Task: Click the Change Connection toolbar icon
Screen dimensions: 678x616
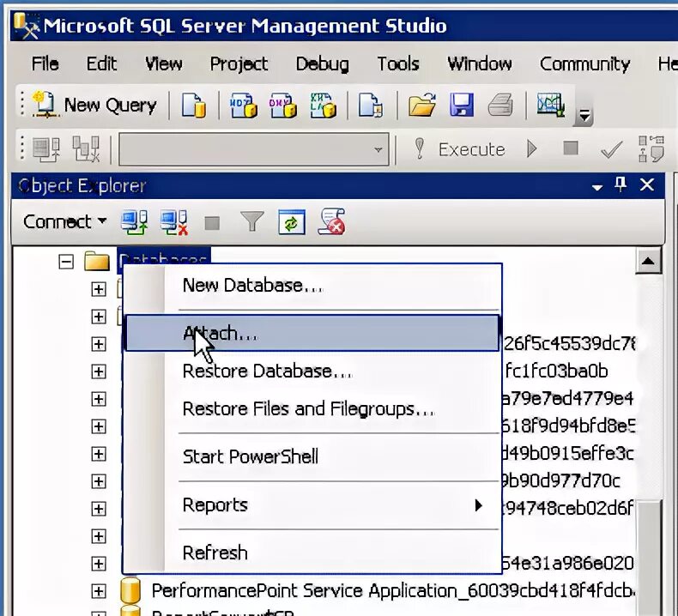Action: [x=86, y=149]
